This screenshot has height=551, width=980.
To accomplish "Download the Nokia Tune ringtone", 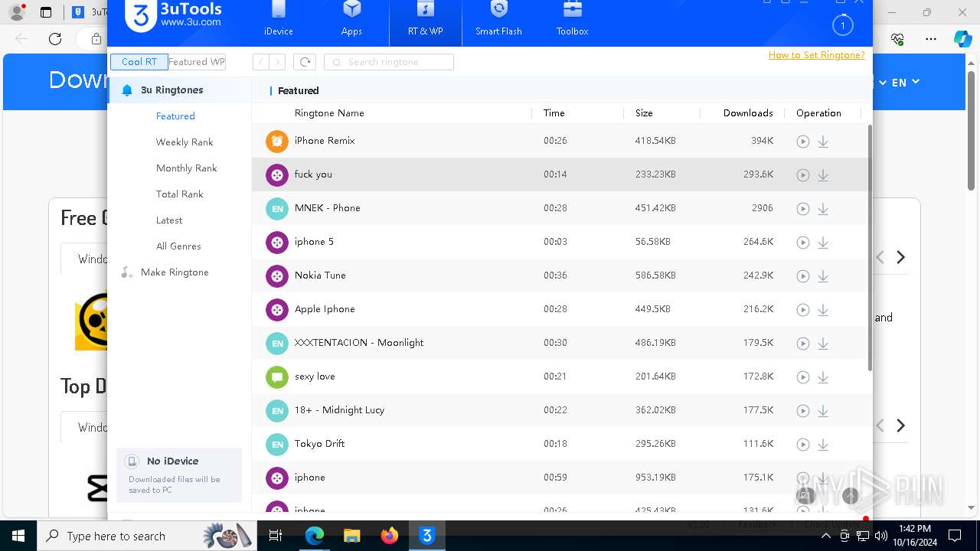I will point(823,276).
